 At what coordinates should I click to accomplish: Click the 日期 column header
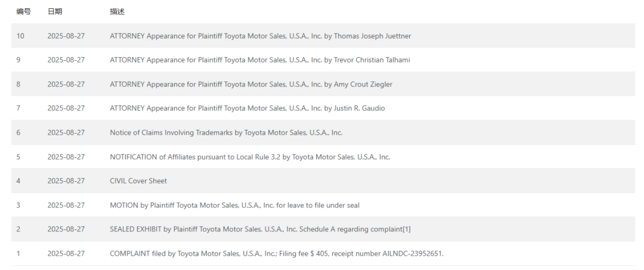pos(55,11)
